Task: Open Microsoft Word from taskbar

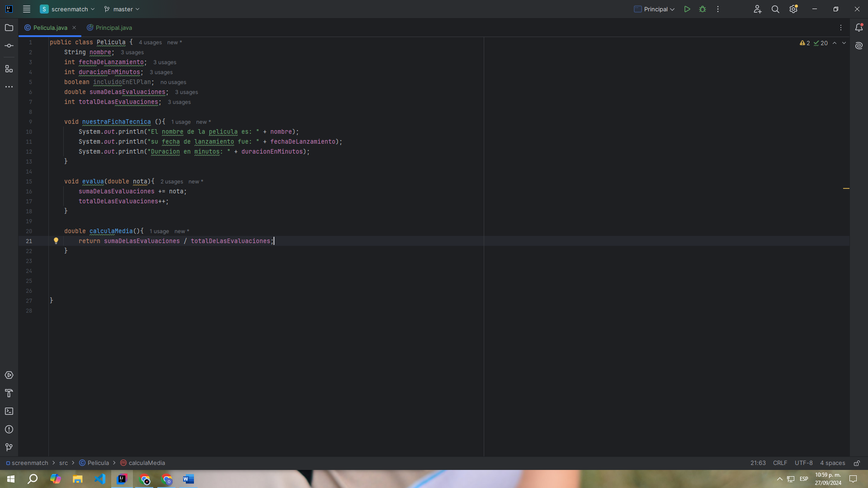Action: click(x=189, y=479)
